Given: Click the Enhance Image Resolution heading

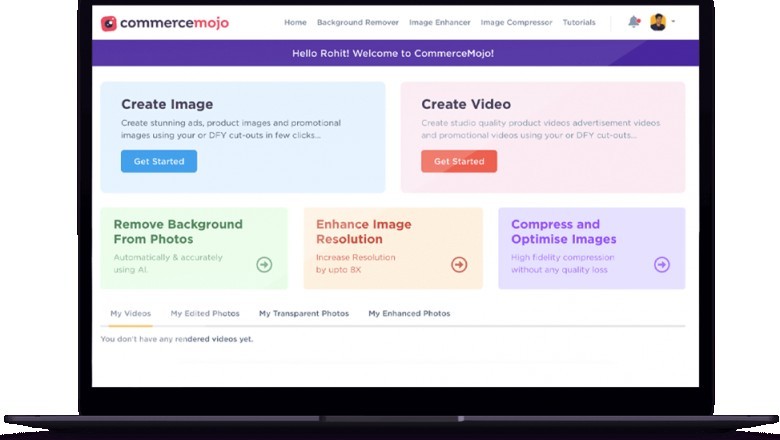Looking at the screenshot, I should click(x=364, y=232).
